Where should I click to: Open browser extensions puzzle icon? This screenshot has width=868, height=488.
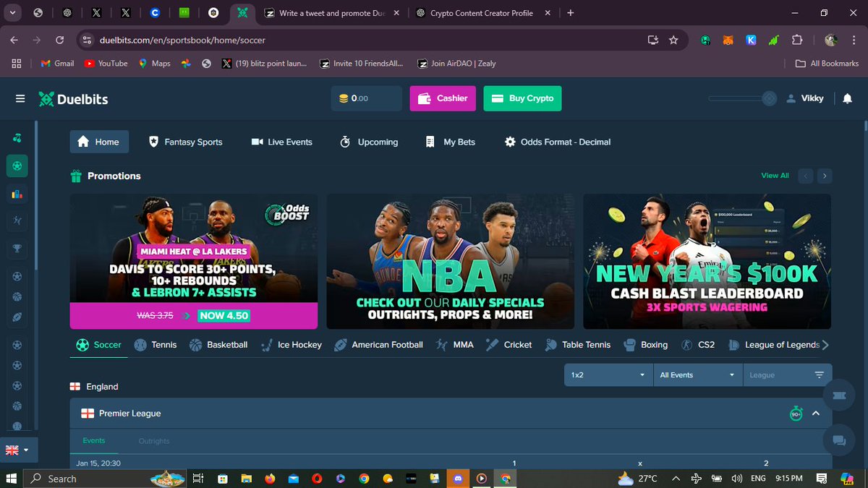coord(797,40)
